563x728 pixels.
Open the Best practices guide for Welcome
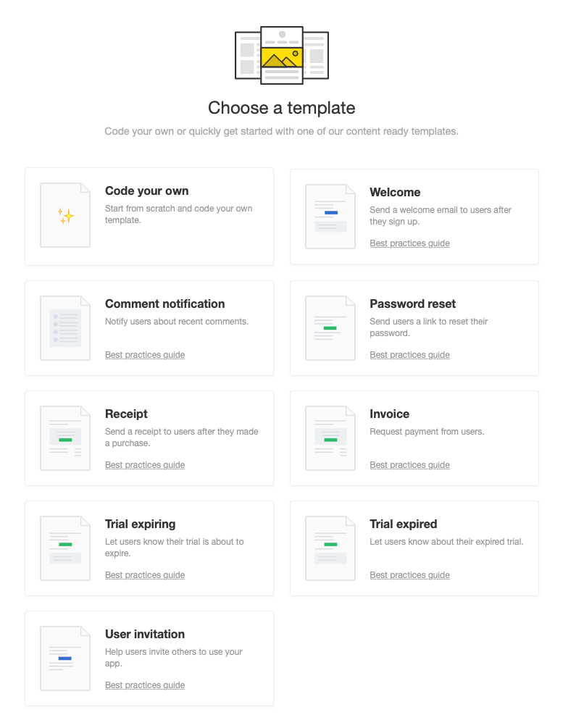pyautogui.click(x=409, y=243)
